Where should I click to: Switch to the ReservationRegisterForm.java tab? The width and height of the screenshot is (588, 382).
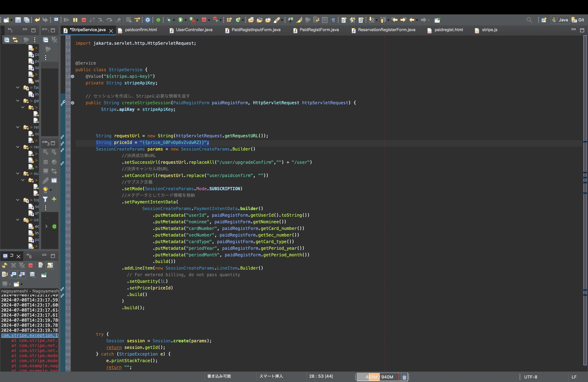386,30
